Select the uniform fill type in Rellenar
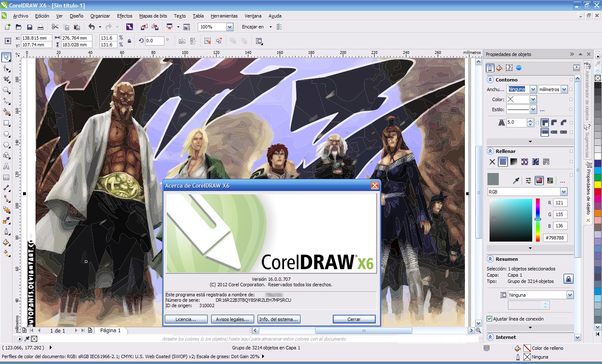The image size is (602, 364). point(503,162)
